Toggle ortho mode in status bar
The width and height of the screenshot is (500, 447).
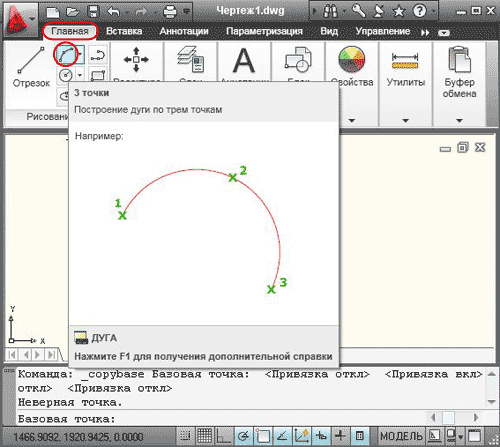(223, 435)
